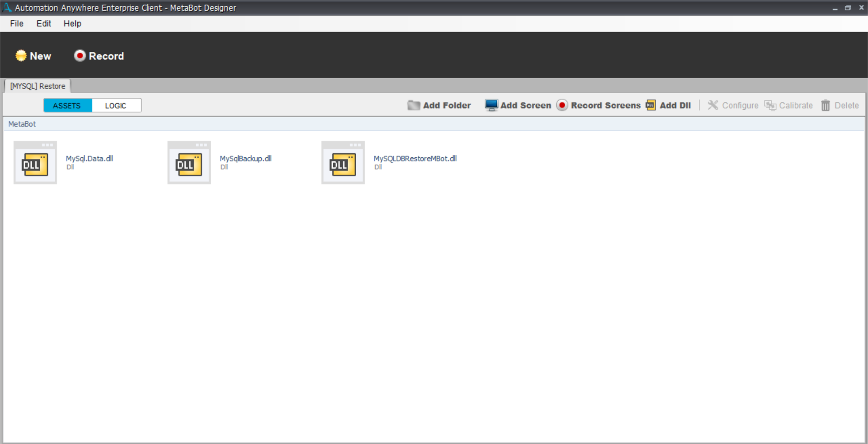The image size is (868, 444).
Task: Click the Add Dll label
Action: pos(675,105)
